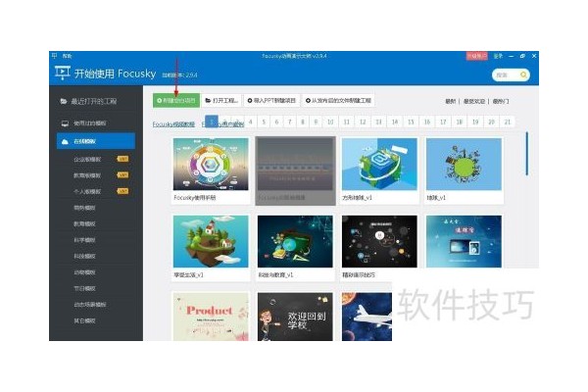The image size is (588, 392).
Task: Go to template page 5
Action: 264,122
